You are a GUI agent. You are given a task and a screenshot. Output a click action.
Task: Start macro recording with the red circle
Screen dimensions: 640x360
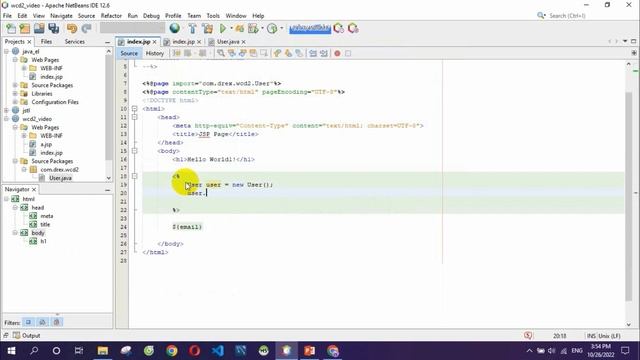click(337, 53)
